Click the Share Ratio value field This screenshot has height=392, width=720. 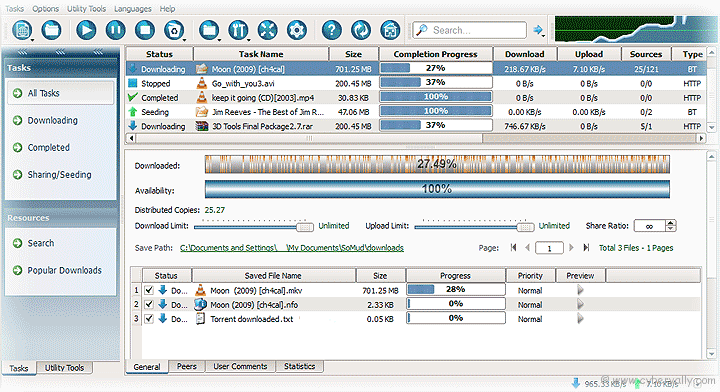650,226
